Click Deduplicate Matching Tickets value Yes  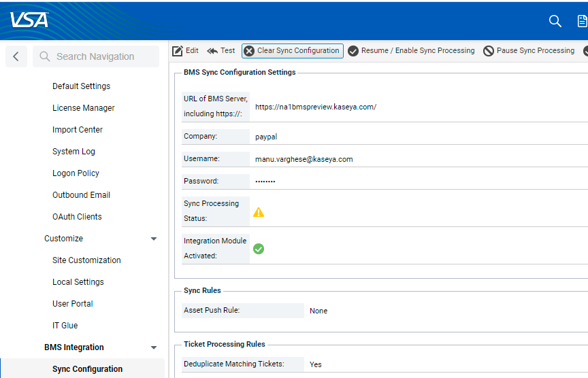(x=315, y=364)
